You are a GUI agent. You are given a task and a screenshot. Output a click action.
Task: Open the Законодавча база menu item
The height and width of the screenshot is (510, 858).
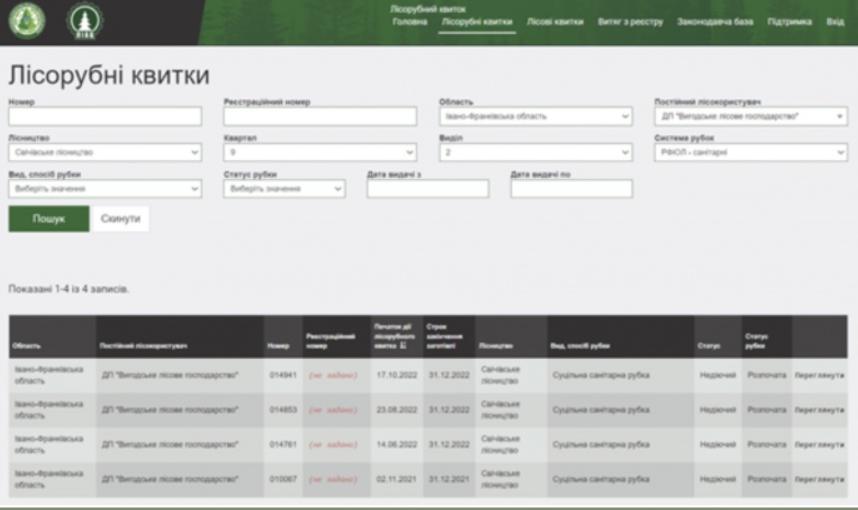click(715, 21)
